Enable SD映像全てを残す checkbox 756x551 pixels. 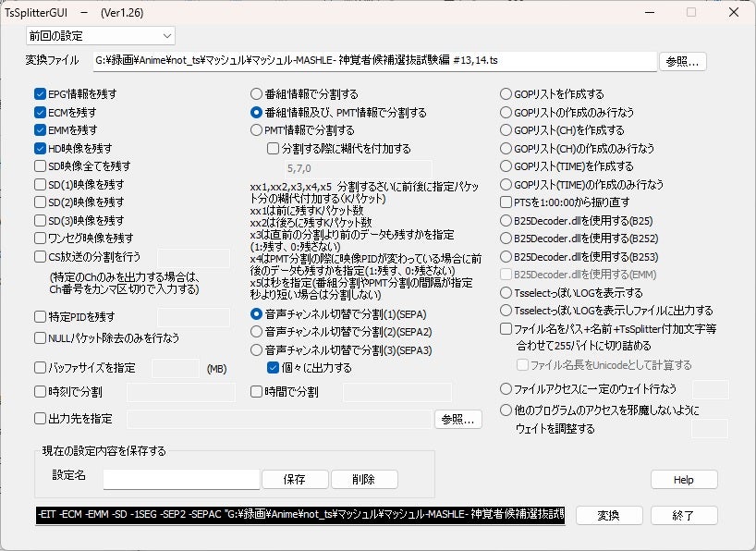[x=41, y=166]
